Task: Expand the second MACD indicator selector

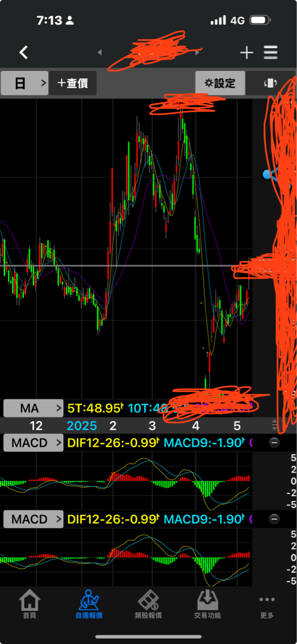Action: pyautogui.click(x=34, y=519)
